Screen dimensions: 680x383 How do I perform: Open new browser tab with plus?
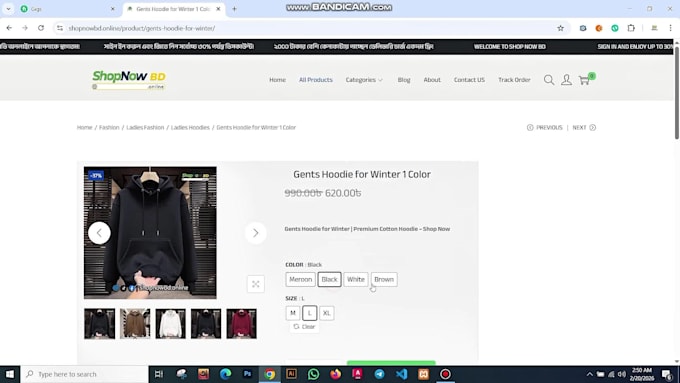pyautogui.click(x=234, y=9)
